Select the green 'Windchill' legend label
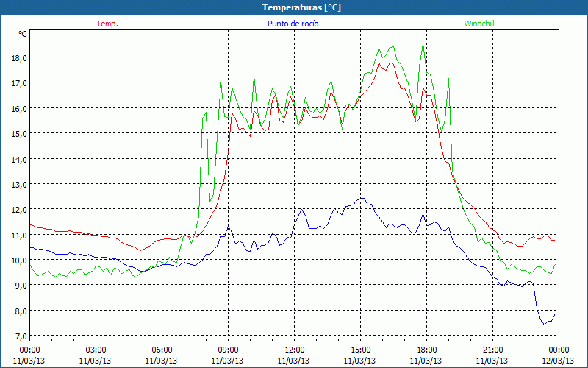The image size is (588, 368). tap(479, 24)
